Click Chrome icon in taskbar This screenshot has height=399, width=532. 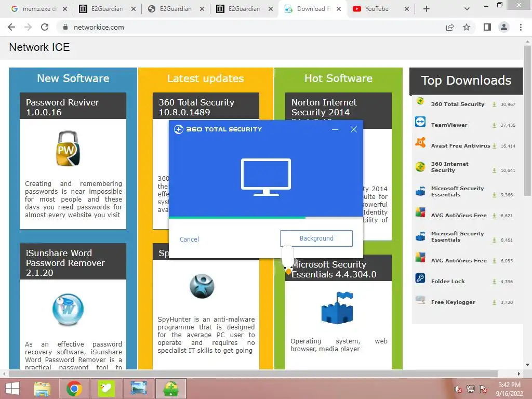coord(74,389)
